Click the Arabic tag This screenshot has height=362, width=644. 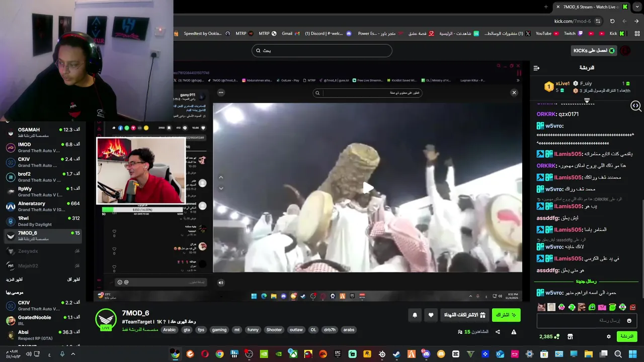click(x=170, y=330)
